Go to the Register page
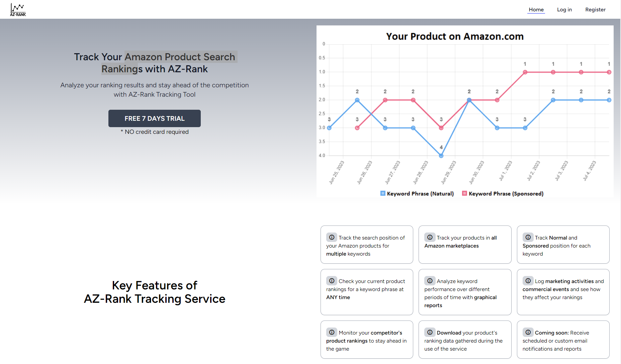The width and height of the screenshot is (621, 364). coord(595,10)
